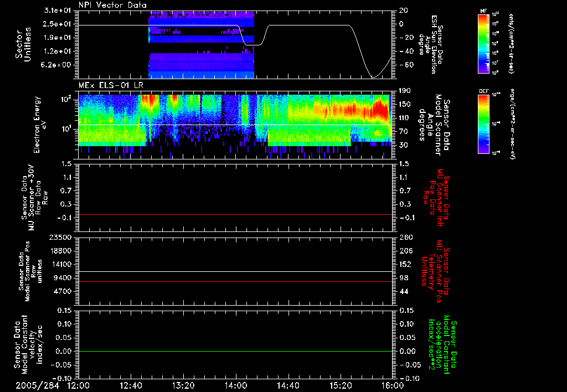Click the "ESH Sun Elevation Angle degree" label
The width and height of the screenshot is (567, 392).
click(x=431, y=44)
